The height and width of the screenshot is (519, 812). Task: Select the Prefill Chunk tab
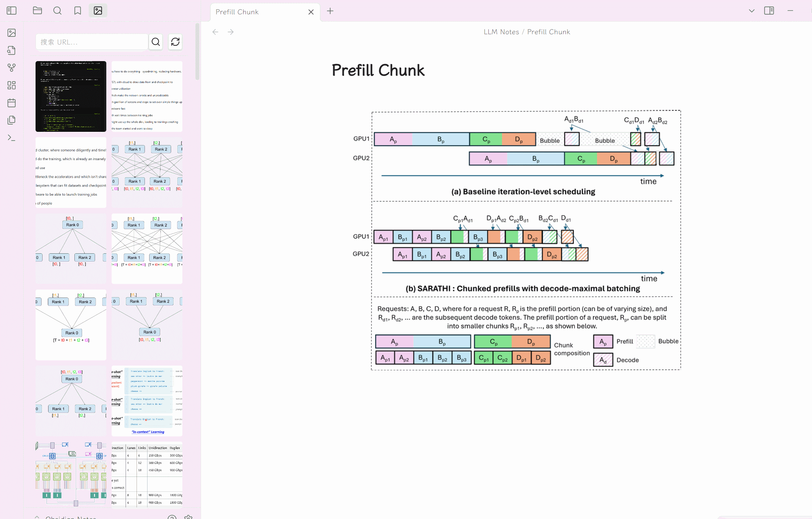coord(265,12)
